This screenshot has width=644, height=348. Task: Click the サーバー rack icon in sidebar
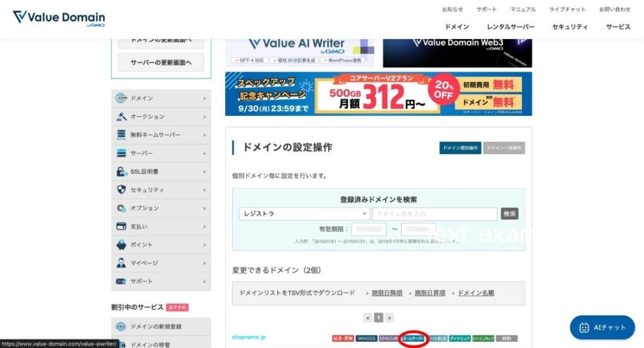click(x=121, y=154)
